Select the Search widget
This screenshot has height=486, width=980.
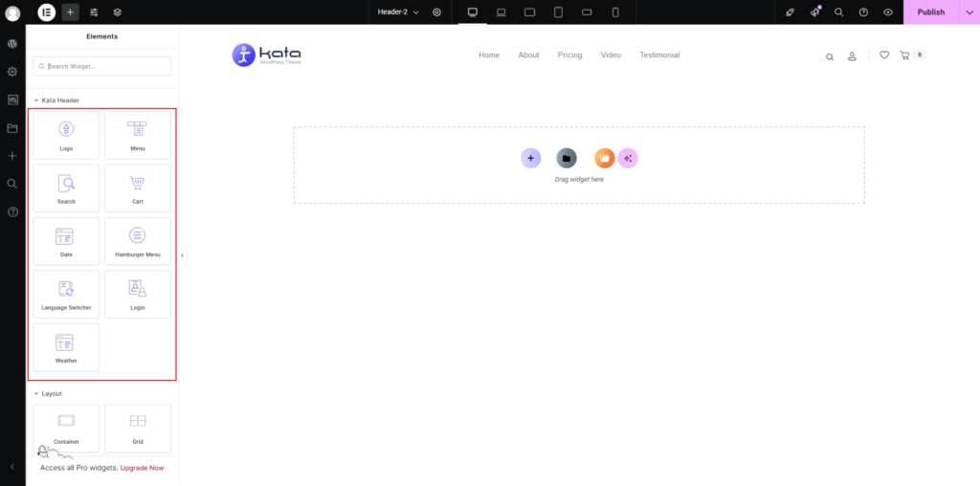(x=66, y=188)
